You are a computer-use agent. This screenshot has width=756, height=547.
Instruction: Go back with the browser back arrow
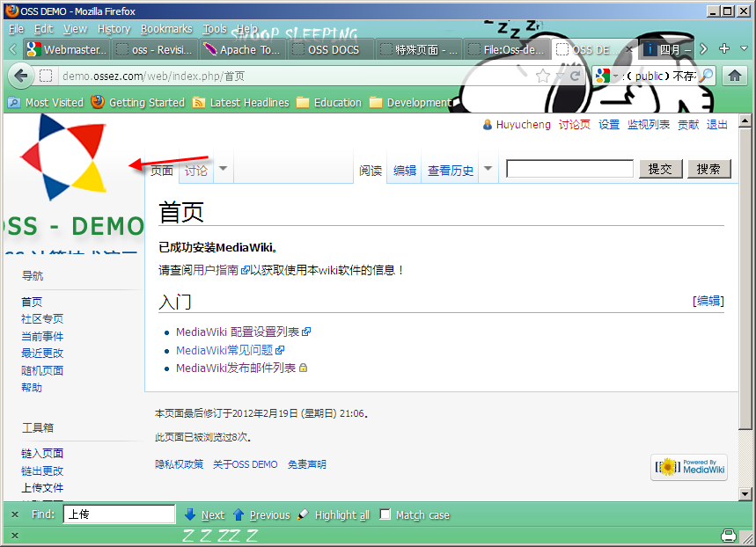tap(21, 77)
